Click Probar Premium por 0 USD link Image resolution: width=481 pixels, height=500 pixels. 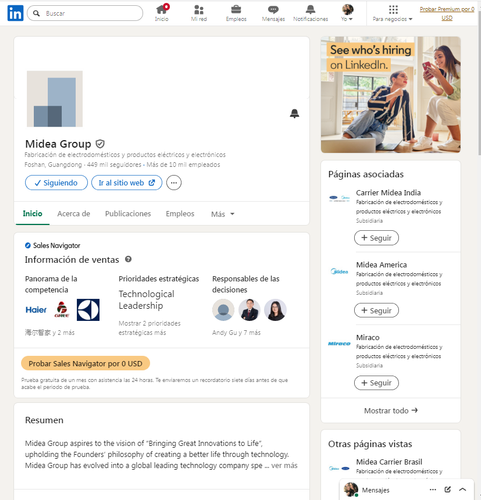(447, 13)
